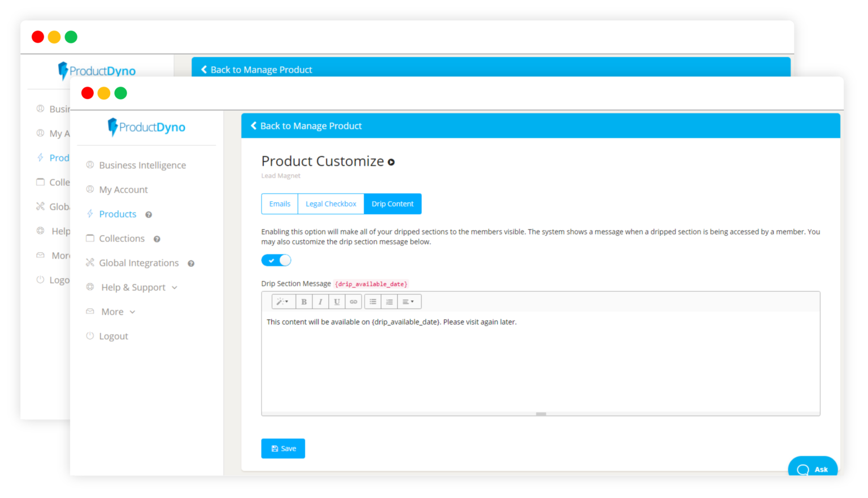Italicize text using the editor toolbar

(320, 301)
